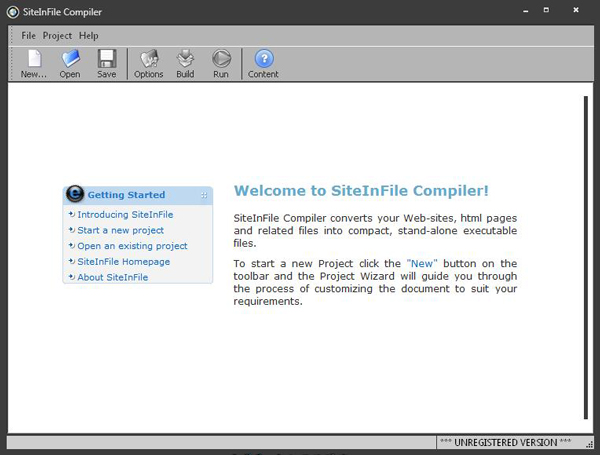Click the New project toolbar icon
The image size is (600, 455).
tap(34, 64)
